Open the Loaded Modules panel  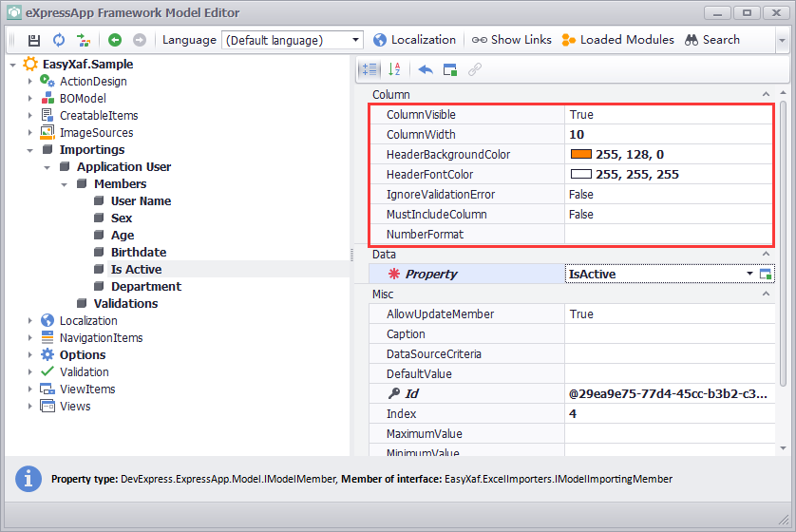(x=617, y=40)
